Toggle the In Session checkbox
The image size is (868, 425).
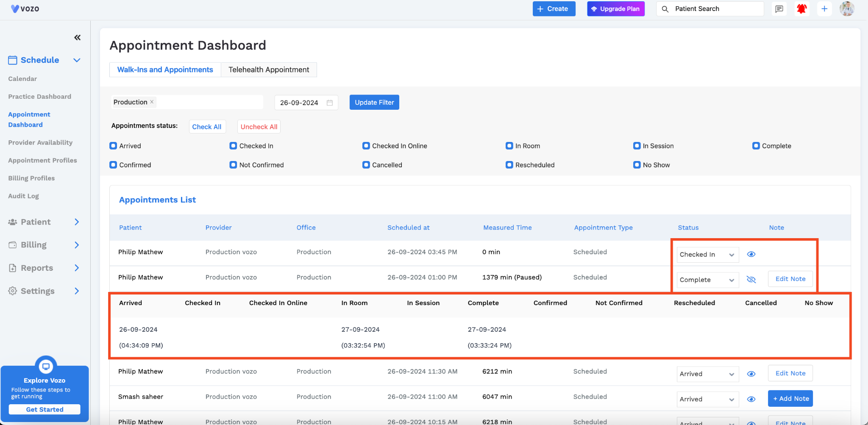[637, 146]
